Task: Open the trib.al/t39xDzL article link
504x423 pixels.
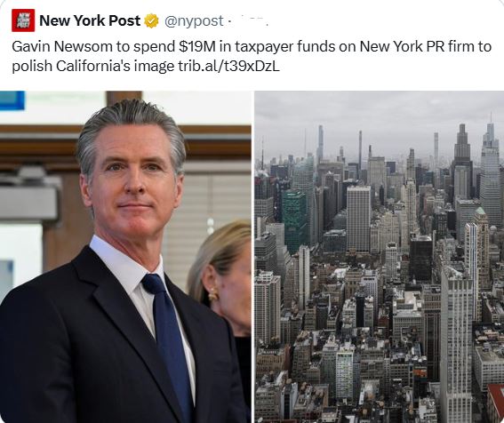Action: (228, 67)
